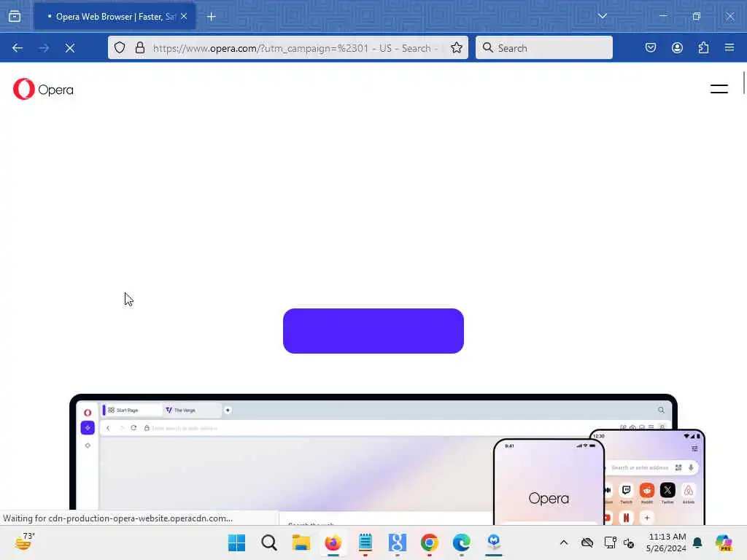
Task: Stop loading the page
Action: click(70, 48)
